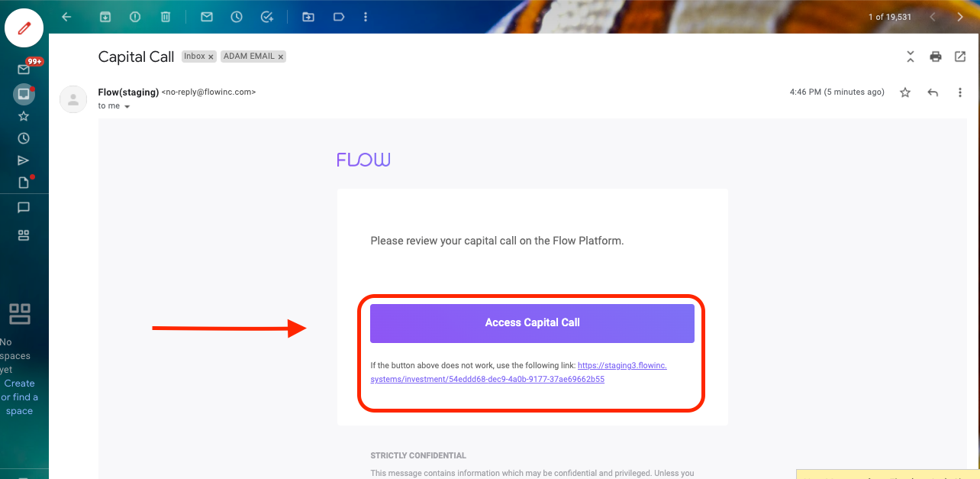Go back to inbox with back arrow
The height and width of the screenshot is (479, 980).
point(66,17)
